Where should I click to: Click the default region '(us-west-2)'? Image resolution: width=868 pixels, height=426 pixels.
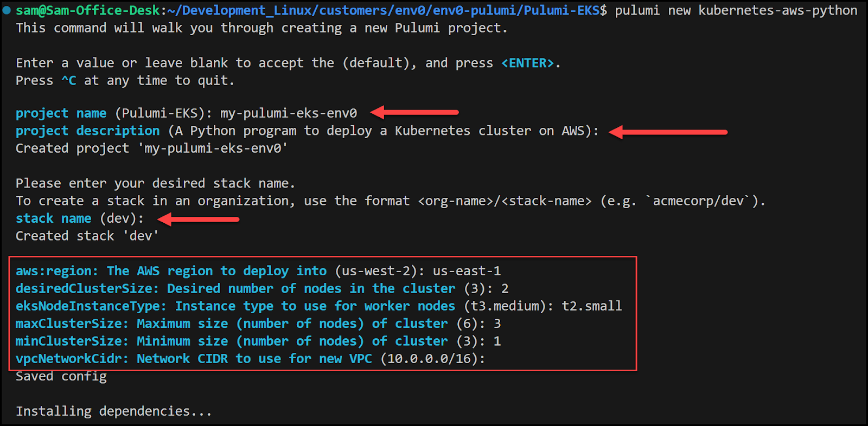pyautogui.click(x=376, y=271)
